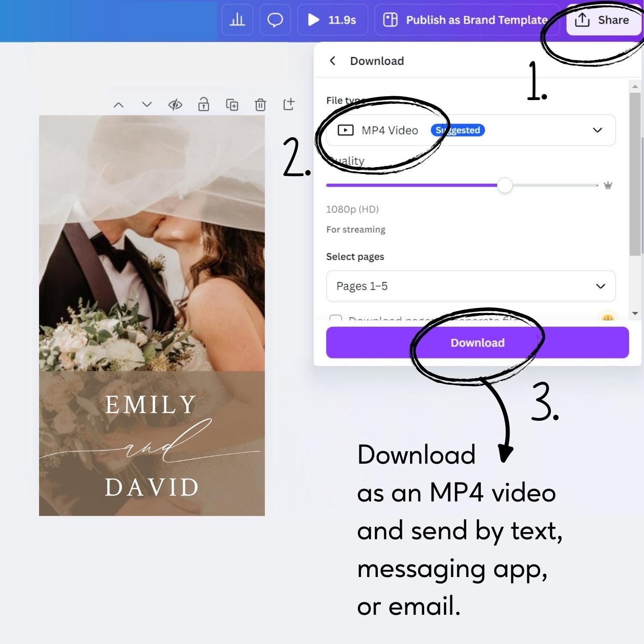
Task: Open the comments speech bubble icon
Action: point(275,20)
